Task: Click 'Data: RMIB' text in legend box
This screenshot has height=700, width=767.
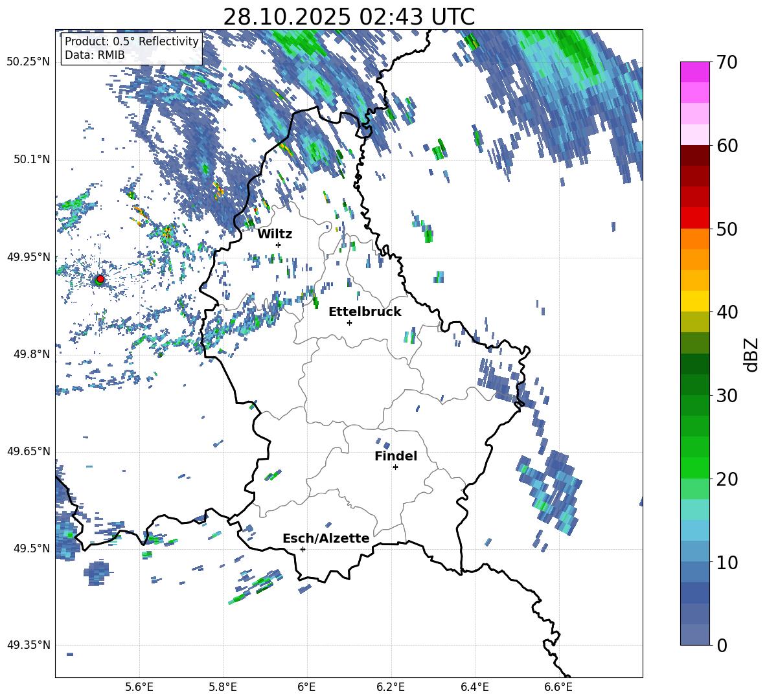Action: tap(95, 55)
